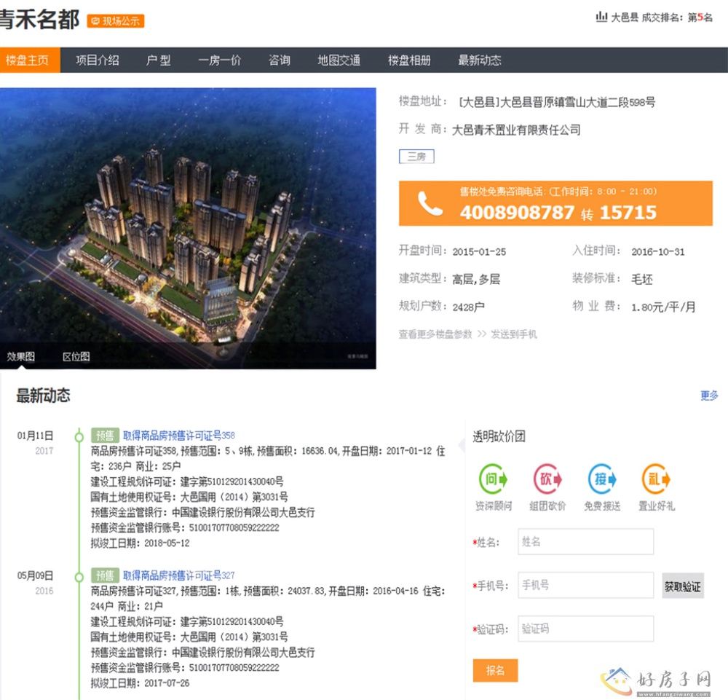Click the orange 报名 button
This screenshot has height=700, width=728.
point(495,670)
